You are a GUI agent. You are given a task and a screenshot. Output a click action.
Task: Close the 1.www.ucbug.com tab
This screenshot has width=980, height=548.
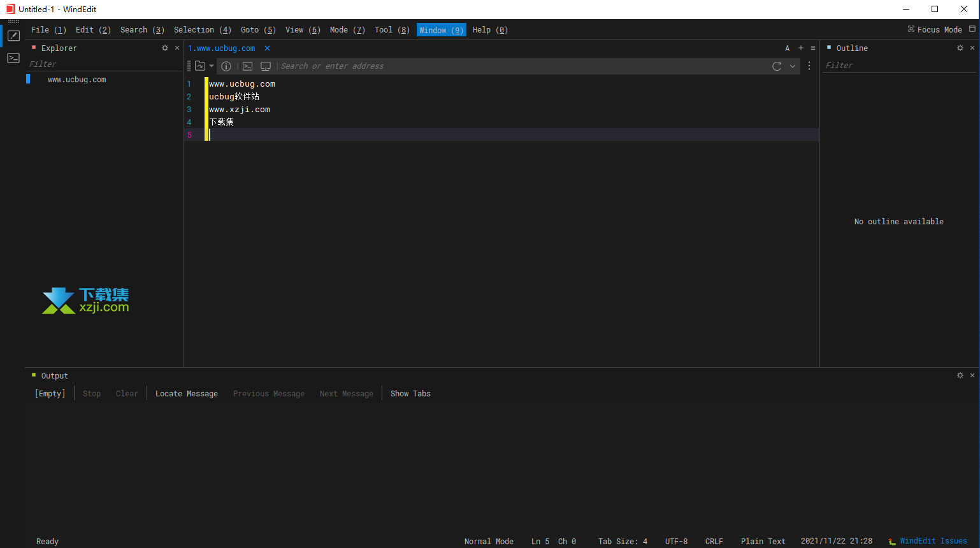coord(267,48)
